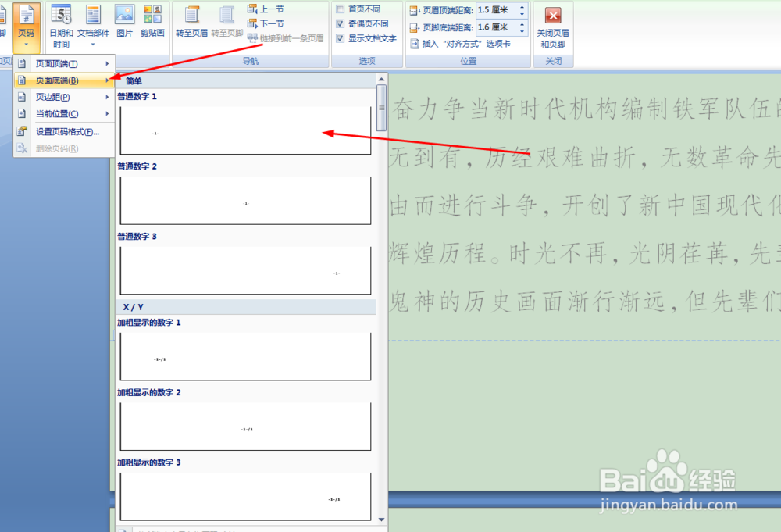
Task: Click 关闭页眉和页脚 to close editing
Action: [x=554, y=28]
